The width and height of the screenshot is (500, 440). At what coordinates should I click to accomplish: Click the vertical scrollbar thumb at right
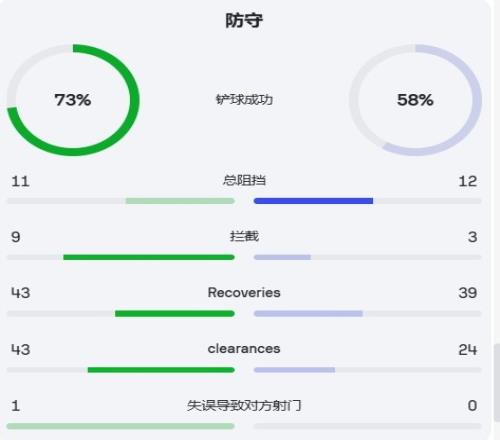497,383
